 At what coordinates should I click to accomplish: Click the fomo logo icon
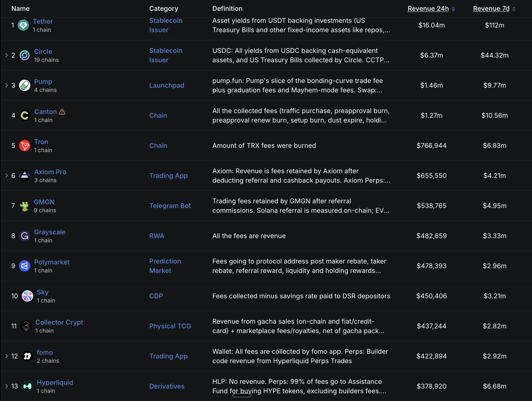[x=27, y=356]
